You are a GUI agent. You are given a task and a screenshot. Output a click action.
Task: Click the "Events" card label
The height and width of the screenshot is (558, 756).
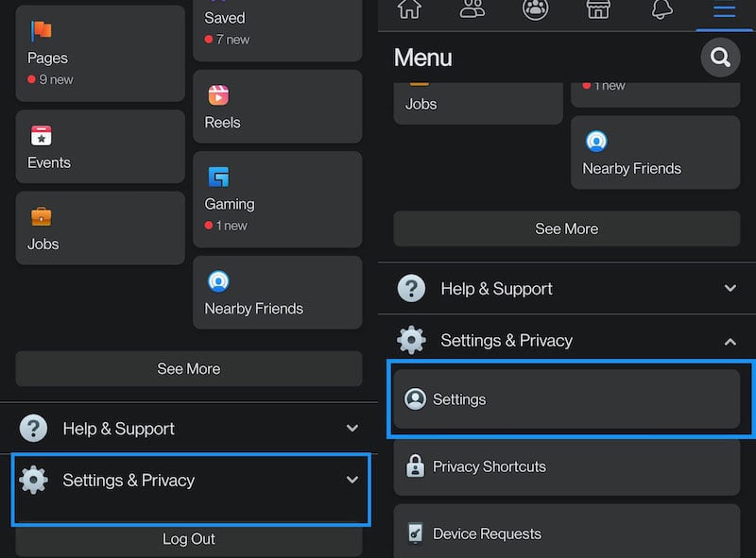49,162
